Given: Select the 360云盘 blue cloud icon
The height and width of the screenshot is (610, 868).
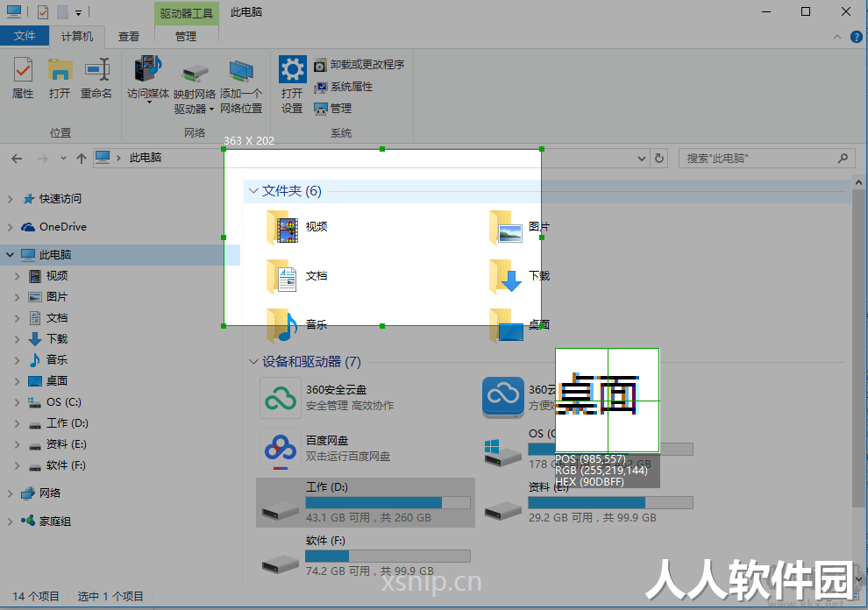Looking at the screenshot, I should coord(502,397).
